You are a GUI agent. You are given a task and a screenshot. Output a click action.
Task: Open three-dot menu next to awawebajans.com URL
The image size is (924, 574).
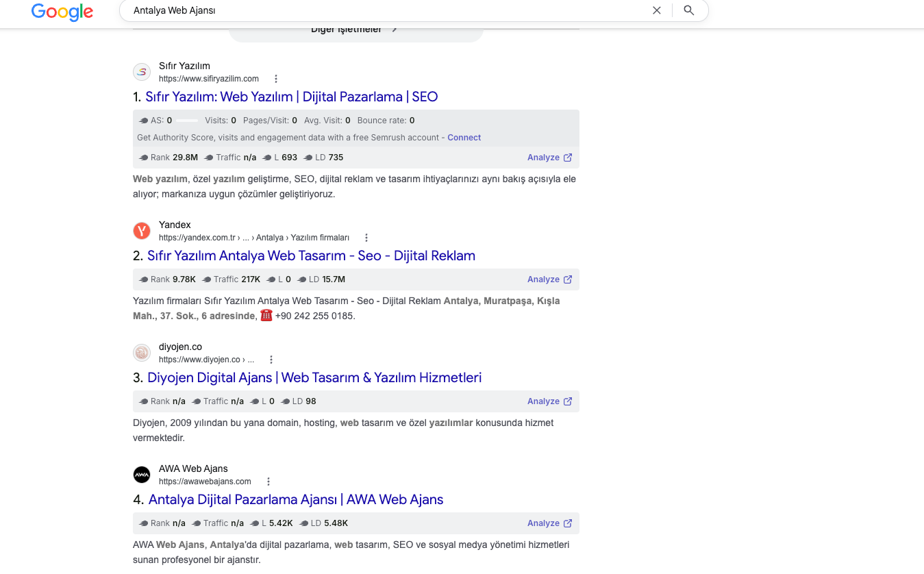pos(269,482)
